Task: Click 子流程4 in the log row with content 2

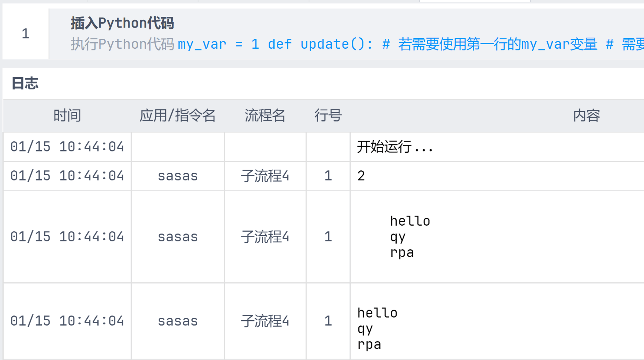Action: (x=265, y=176)
